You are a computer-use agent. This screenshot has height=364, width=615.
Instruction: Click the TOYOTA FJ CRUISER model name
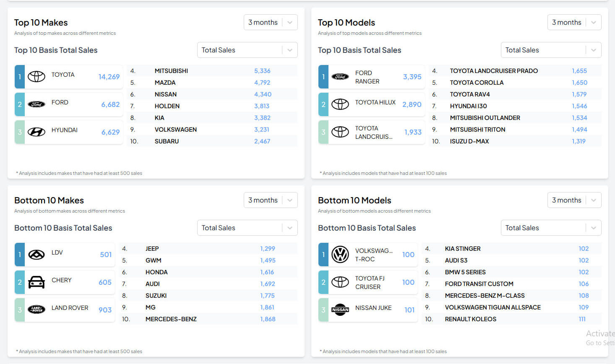370,283
